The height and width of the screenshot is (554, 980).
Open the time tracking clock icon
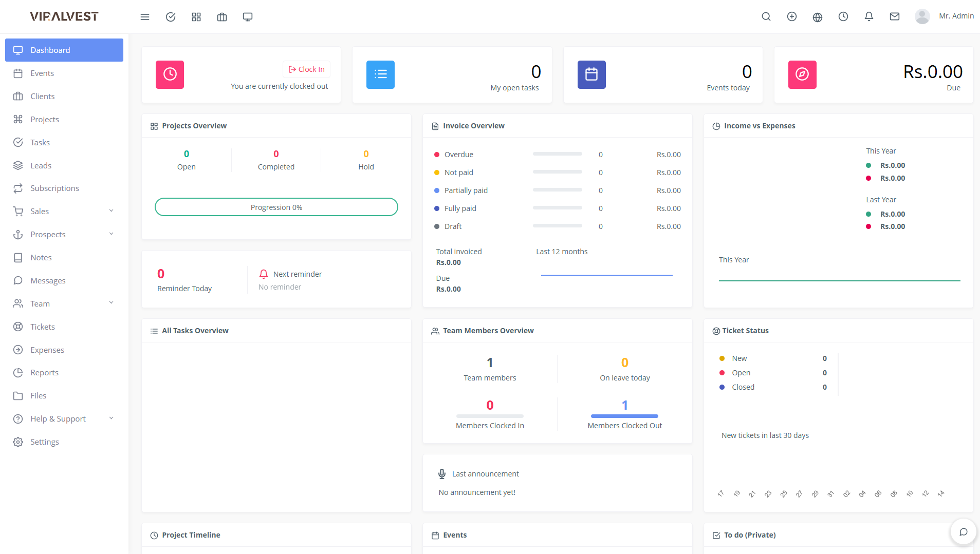843,16
